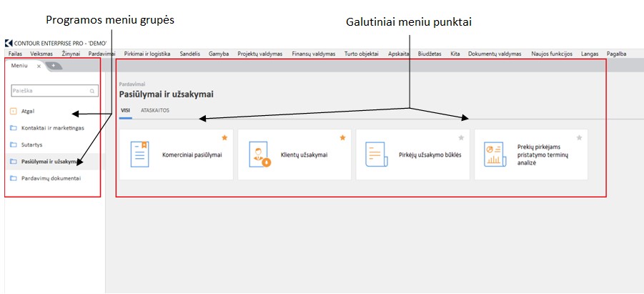Select Pasiūlymai ir užsakymai group label

50,162
